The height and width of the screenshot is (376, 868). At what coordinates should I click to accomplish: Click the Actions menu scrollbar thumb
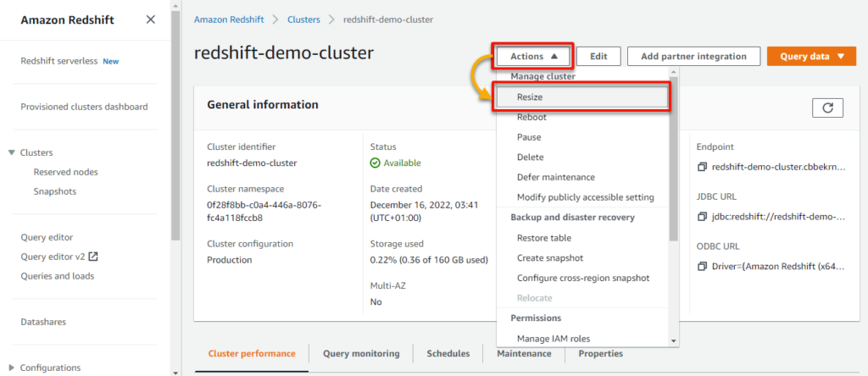pos(673,158)
